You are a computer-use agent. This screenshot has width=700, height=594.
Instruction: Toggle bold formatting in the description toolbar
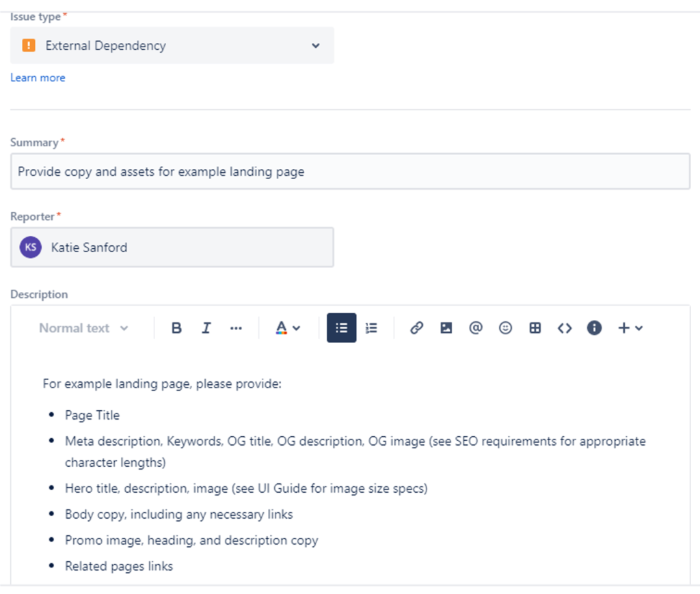click(x=176, y=327)
